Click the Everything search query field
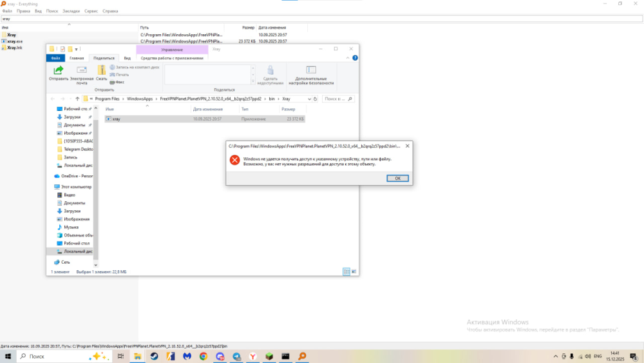The image size is (644, 363). pos(321,19)
